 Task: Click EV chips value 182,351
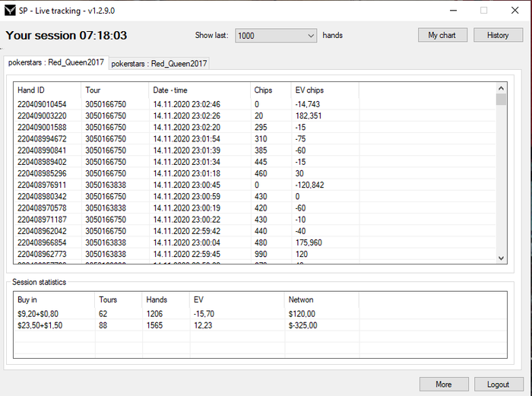[x=309, y=116]
